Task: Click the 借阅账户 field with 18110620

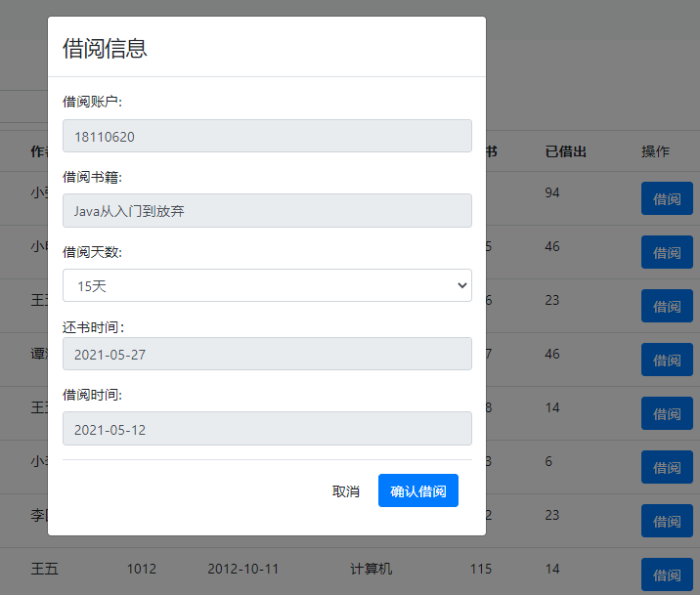Action: click(267, 136)
